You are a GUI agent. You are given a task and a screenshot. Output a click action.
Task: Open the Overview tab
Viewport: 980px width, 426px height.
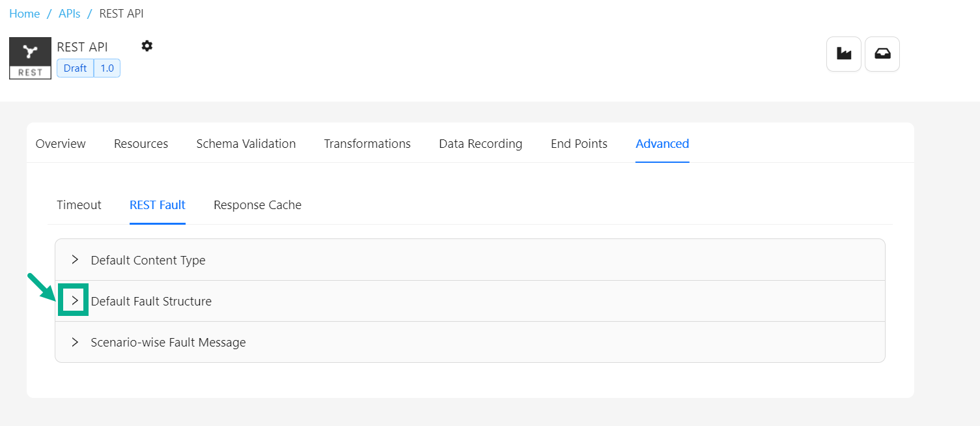[x=61, y=144]
